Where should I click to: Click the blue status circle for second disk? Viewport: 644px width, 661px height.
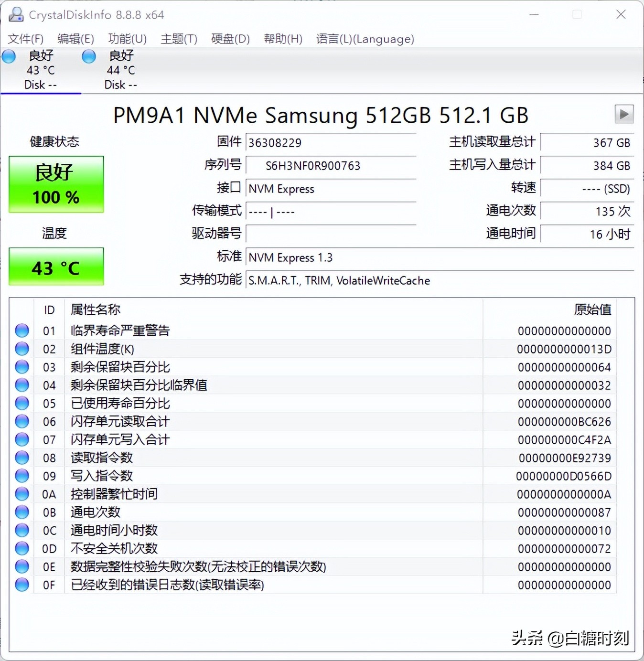coord(88,56)
